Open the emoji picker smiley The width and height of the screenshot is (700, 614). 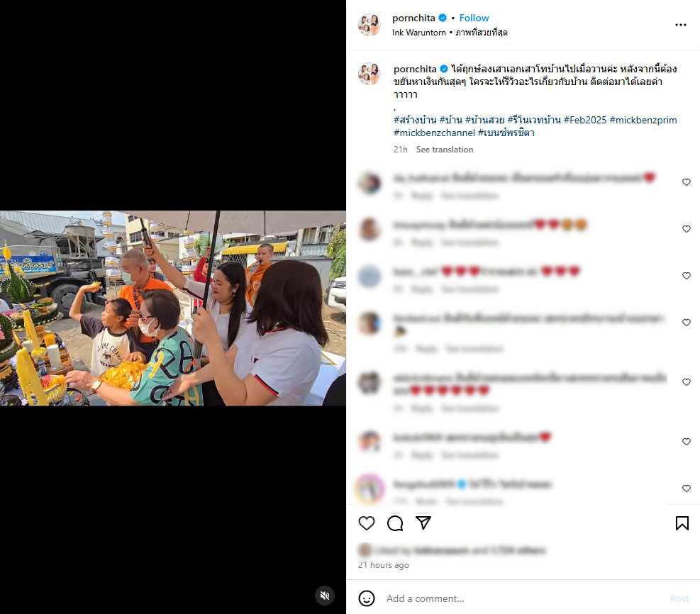pyautogui.click(x=367, y=598)
